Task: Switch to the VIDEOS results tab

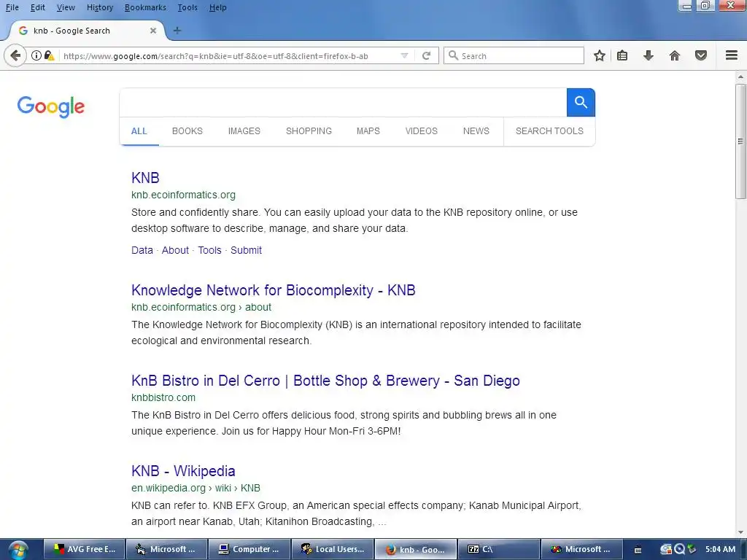Action: tap(421, 131)
